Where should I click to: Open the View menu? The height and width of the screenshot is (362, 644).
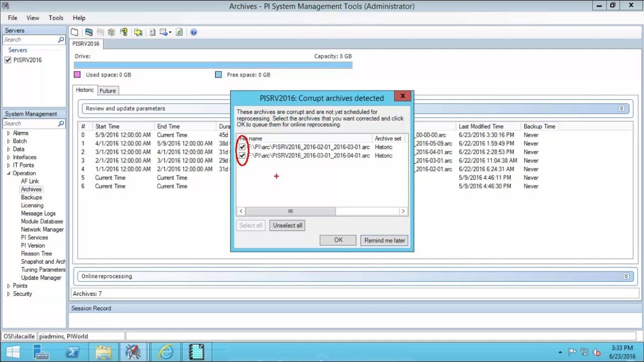point(33,18)
